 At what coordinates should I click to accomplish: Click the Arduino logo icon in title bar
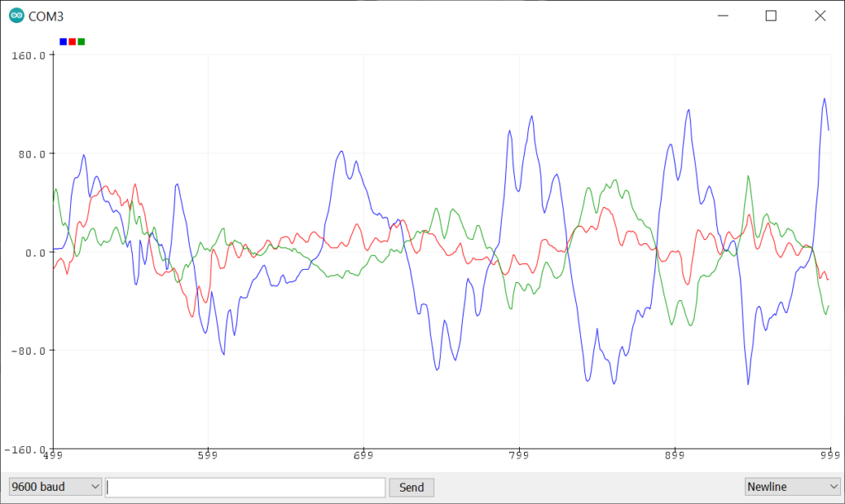pos(17,16)
